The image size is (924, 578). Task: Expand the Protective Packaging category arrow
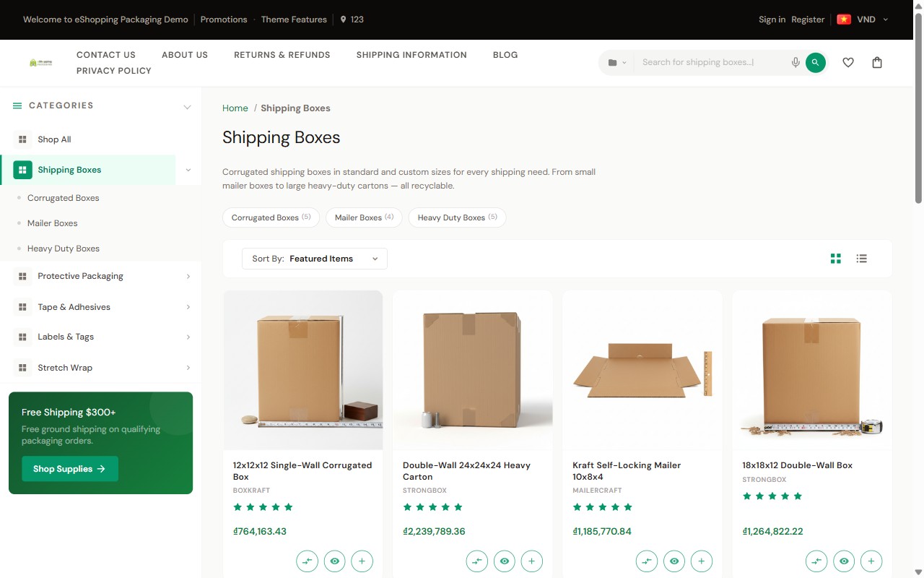pyautogui.click(x=188, y=276)
